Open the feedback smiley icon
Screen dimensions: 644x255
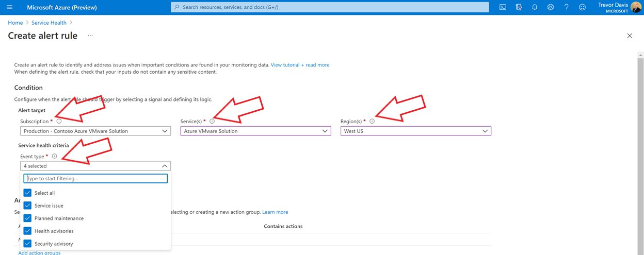pyautogui.click(x=583, y=7)
